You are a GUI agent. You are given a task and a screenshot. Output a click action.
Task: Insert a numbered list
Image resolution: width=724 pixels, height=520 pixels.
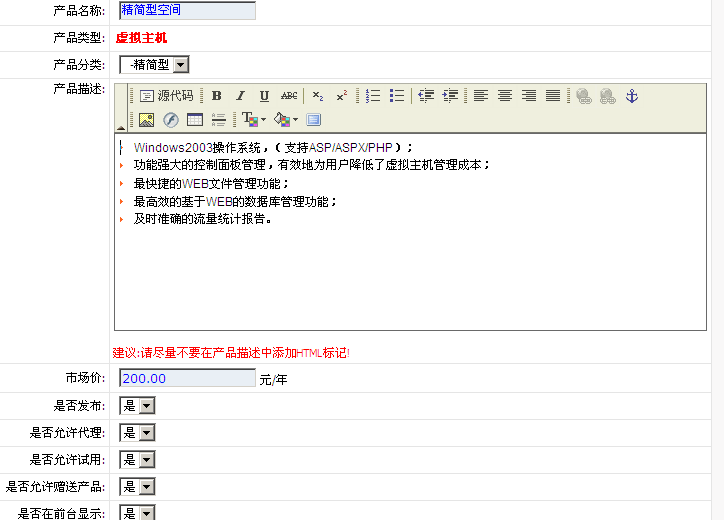point(373,96)
